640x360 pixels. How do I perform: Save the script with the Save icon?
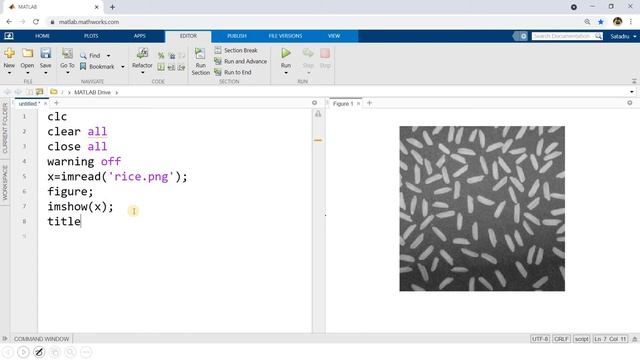coord(45,53)
